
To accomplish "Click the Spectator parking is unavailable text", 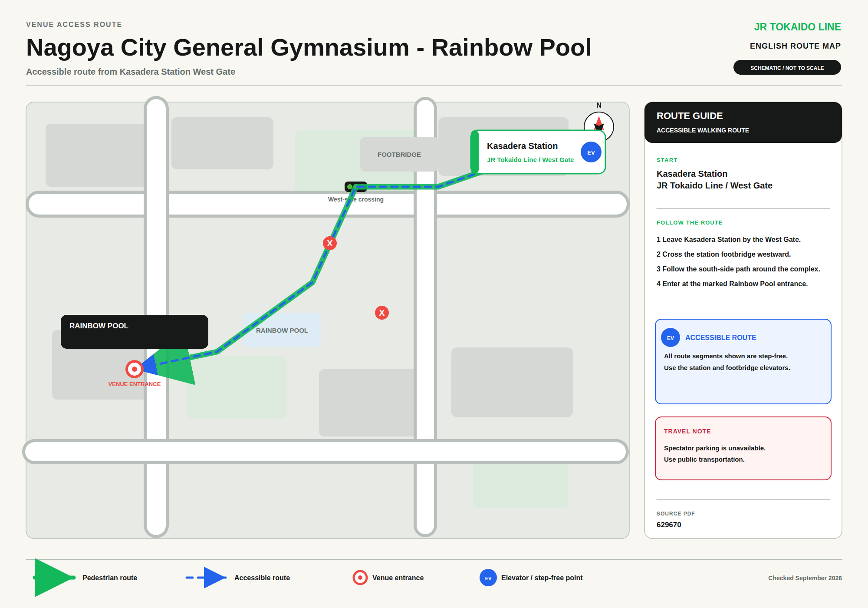I will tap(715, 448).
